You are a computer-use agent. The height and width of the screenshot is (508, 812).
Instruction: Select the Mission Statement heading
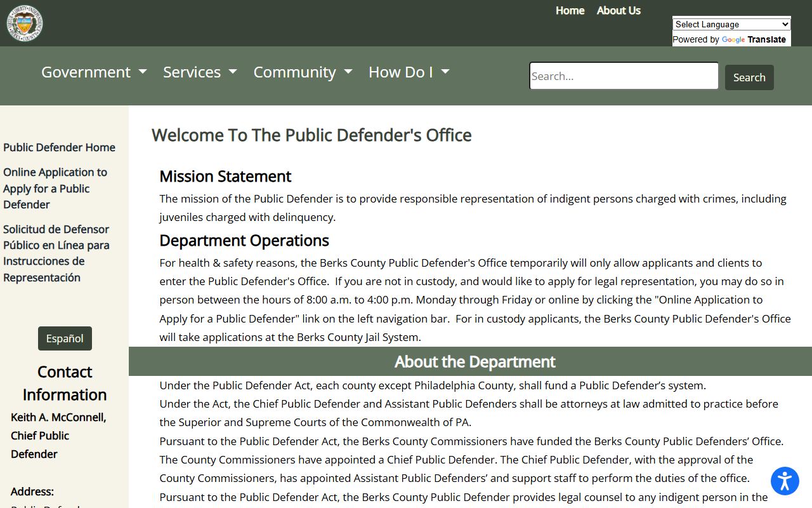point(225,177)
